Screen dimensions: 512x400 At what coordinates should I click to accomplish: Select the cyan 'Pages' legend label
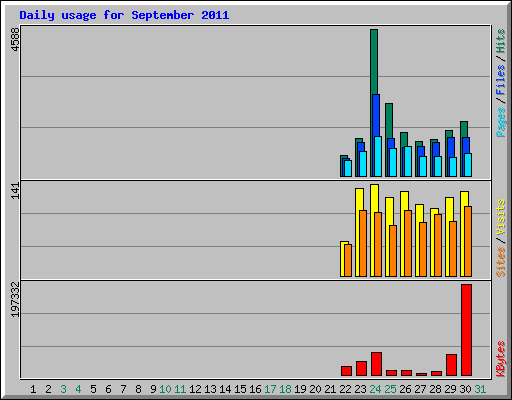[x=500, y=122]
